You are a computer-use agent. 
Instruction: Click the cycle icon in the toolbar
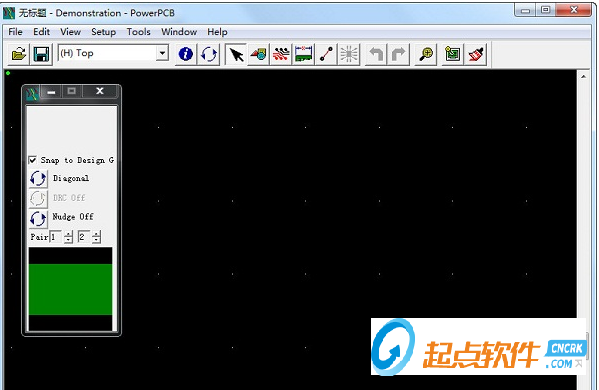[x=209, y=54]
